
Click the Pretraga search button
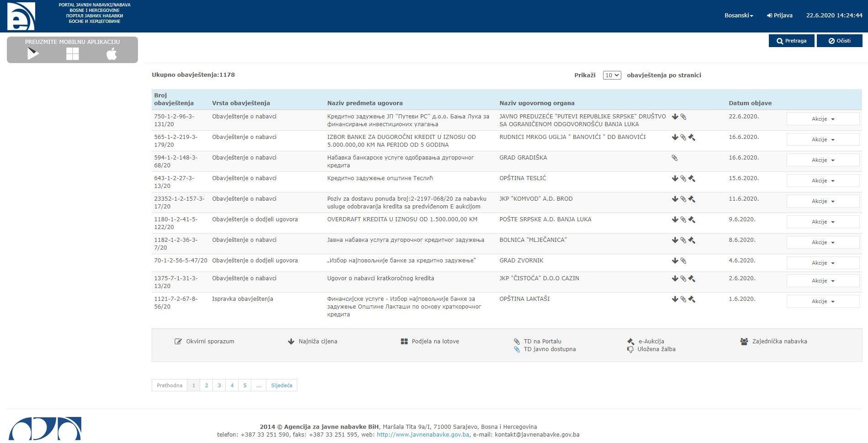(791, 41)
